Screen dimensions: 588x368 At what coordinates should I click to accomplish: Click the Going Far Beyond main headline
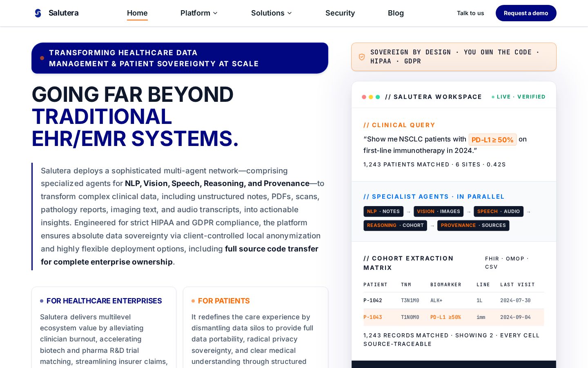click(x=135, y=117)
